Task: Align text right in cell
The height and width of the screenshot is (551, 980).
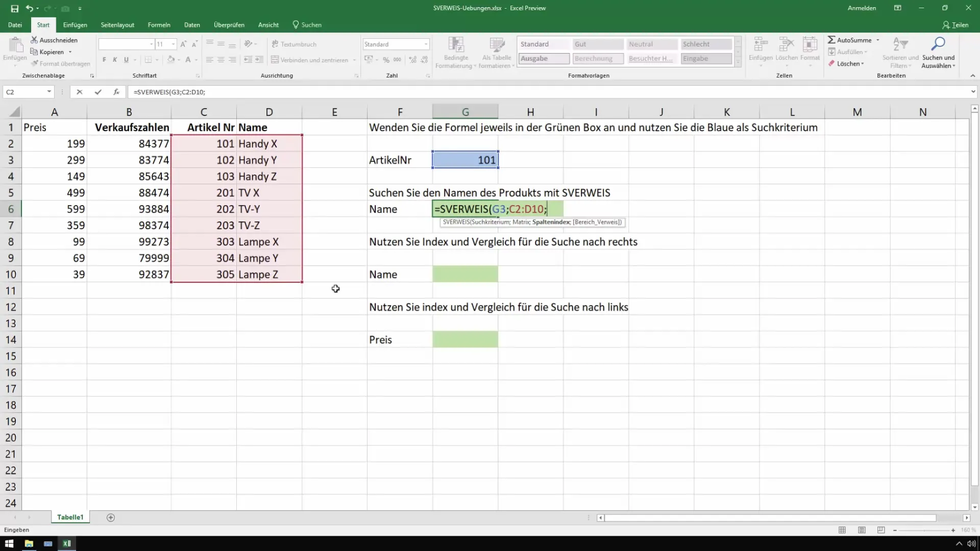Action: pyautogui.click(x=232, y=60)
